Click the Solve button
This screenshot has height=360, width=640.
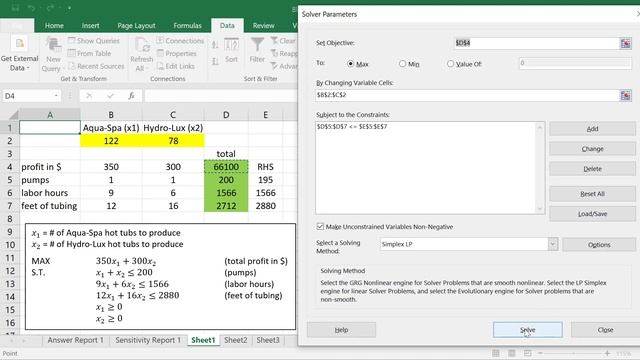pos(527,330)
